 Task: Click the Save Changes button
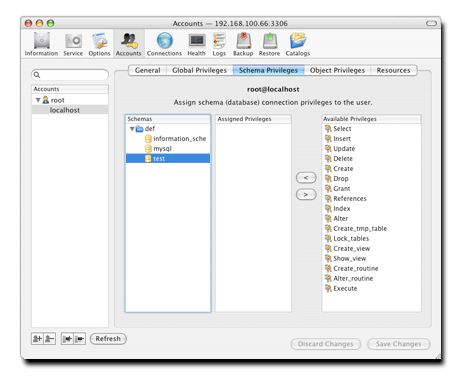pos(399,344)
